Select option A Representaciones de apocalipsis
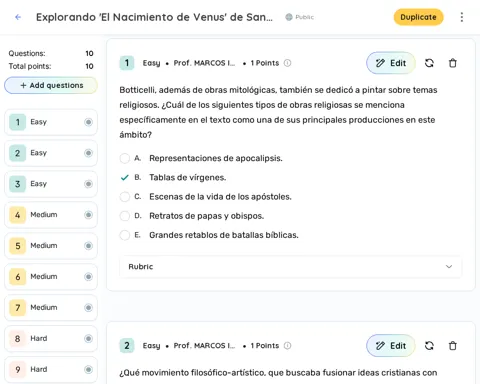The image size is (480, 384). pos(125,158)
